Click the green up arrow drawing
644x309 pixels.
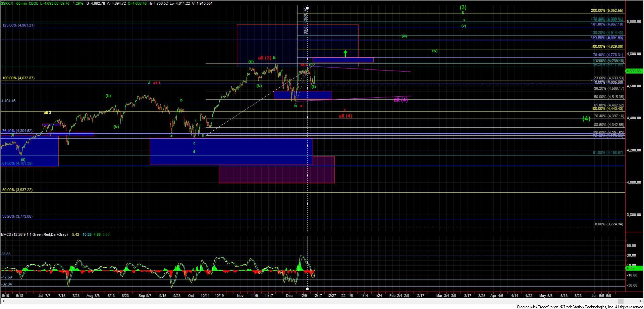pyautogui.click(x=345, y=53)
